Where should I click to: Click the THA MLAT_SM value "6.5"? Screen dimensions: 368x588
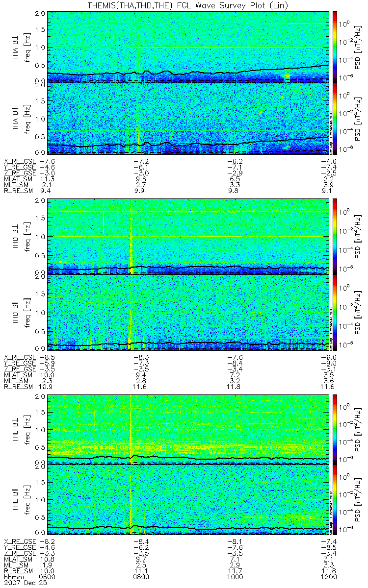(236, 180)
